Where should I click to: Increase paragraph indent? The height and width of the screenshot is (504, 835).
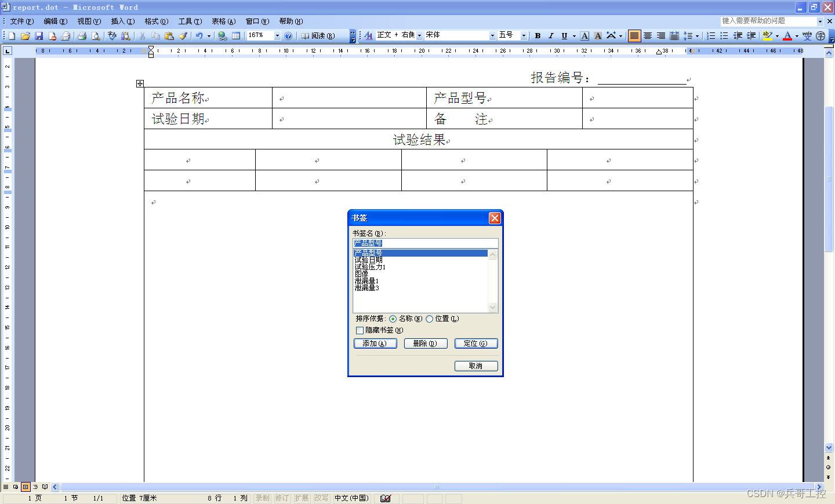[x=751, y=36]
